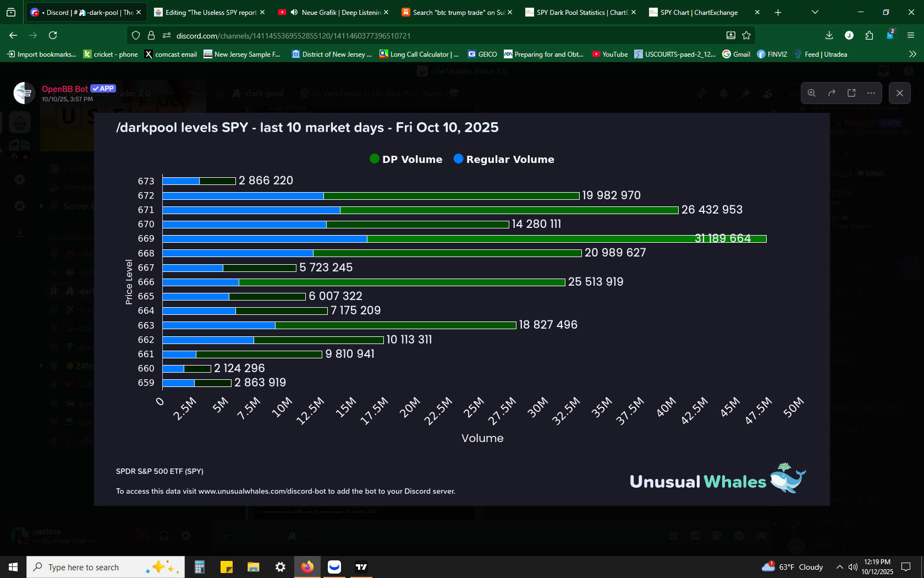This screenshot has width=924, height=578.
Task: Click the OpenBB Bot username
Action: pos(65,89)
